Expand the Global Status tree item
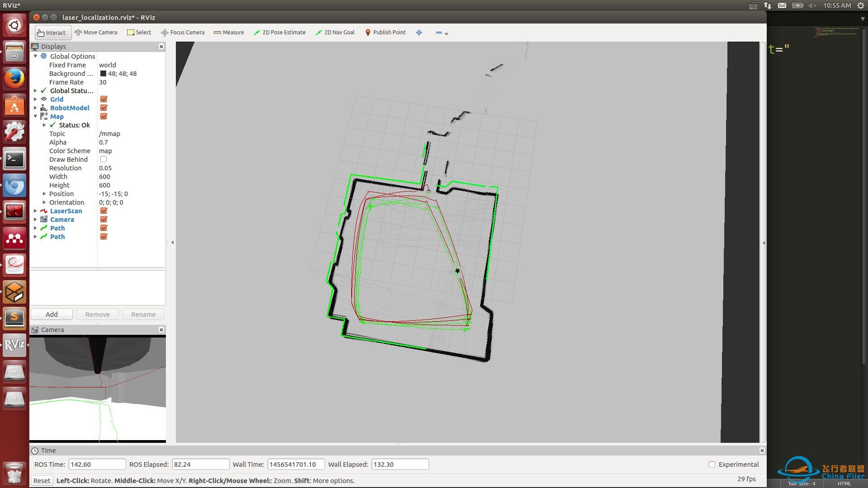 coord(36,90)
